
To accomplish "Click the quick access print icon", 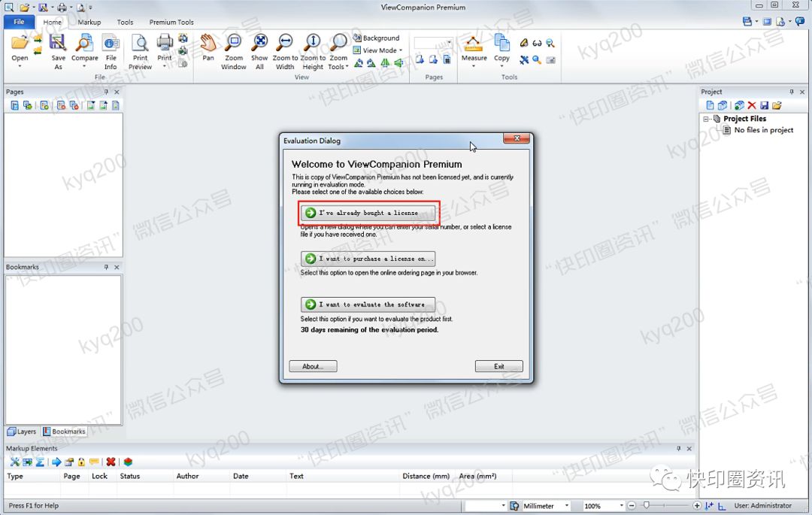I will [x=62, y=8].
